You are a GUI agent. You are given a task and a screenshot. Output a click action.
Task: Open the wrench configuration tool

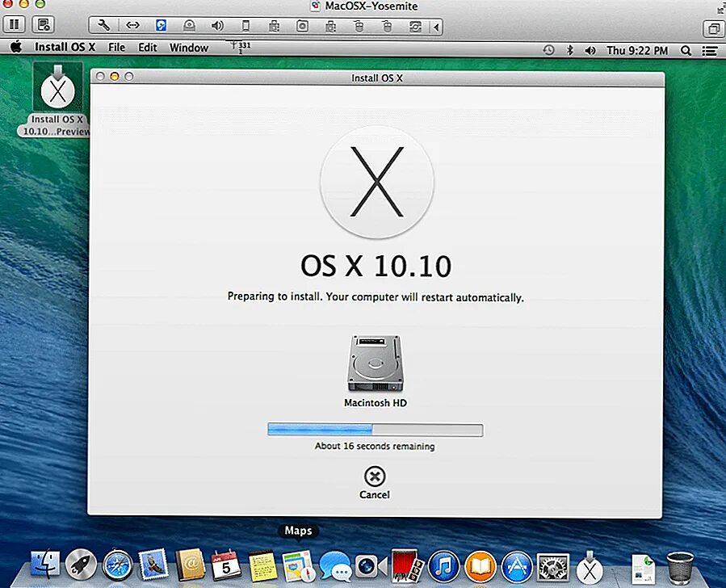click(x=104, y=26)
